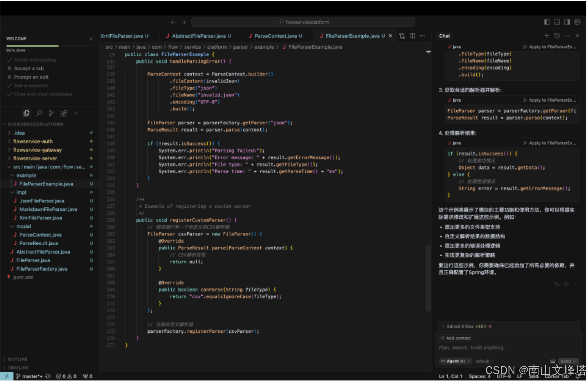Go forward with the right arrow
Image resolution: width=588 pixels, height=381 pixels.
184,22
